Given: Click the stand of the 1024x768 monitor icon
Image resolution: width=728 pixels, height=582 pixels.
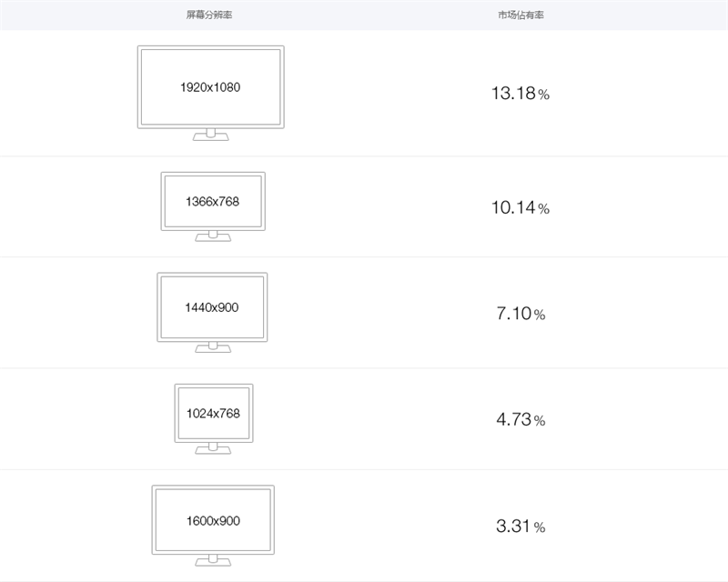Looking at the screenshot, I should (213, 449).
